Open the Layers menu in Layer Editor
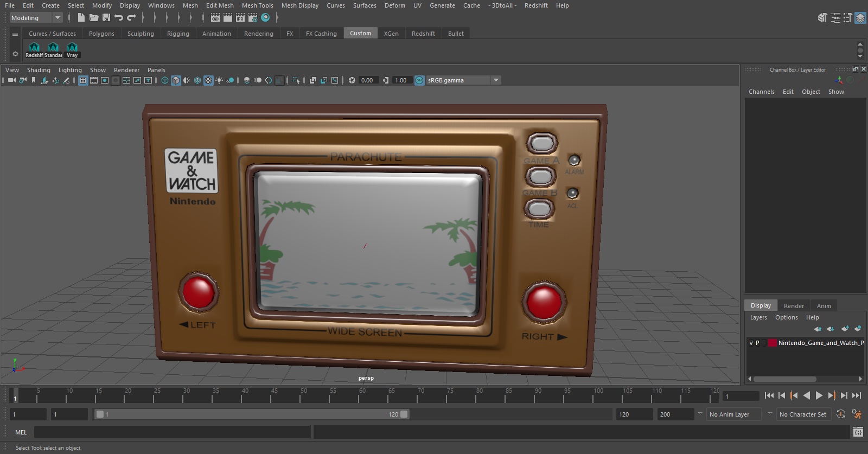 pos(758,317)
